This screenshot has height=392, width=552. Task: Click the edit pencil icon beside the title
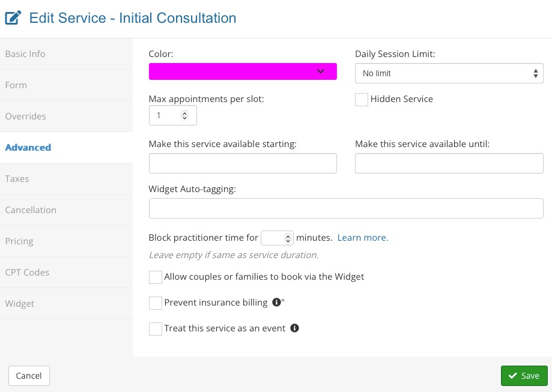pos(13,18)
